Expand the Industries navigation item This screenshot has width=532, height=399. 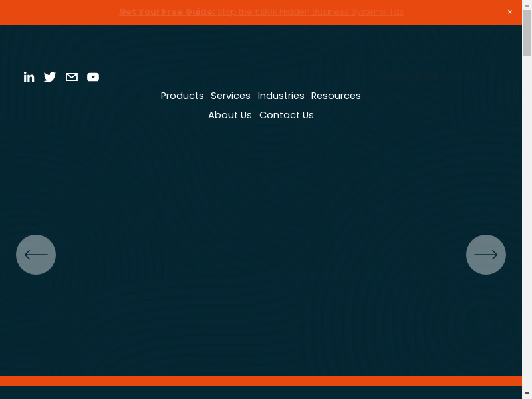281,96
